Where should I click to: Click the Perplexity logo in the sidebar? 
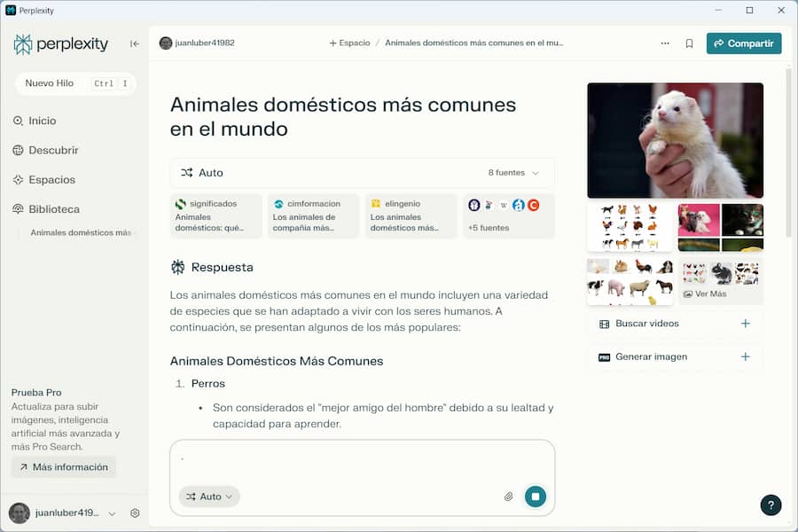[x=60, y=44]
